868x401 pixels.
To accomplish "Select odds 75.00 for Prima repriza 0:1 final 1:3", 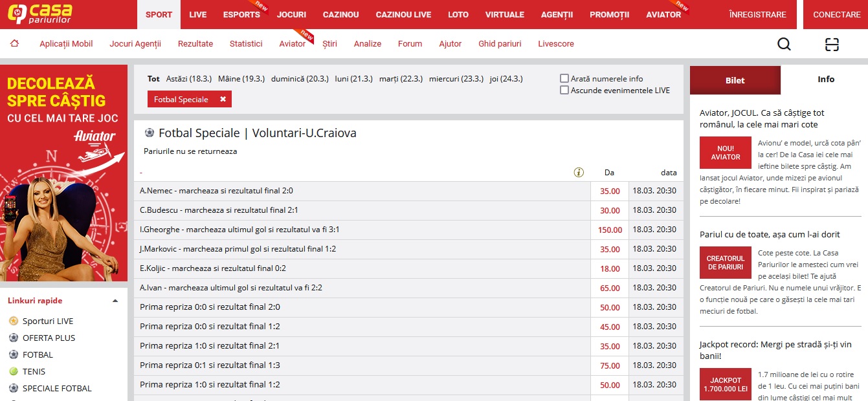I will [610, 365].
